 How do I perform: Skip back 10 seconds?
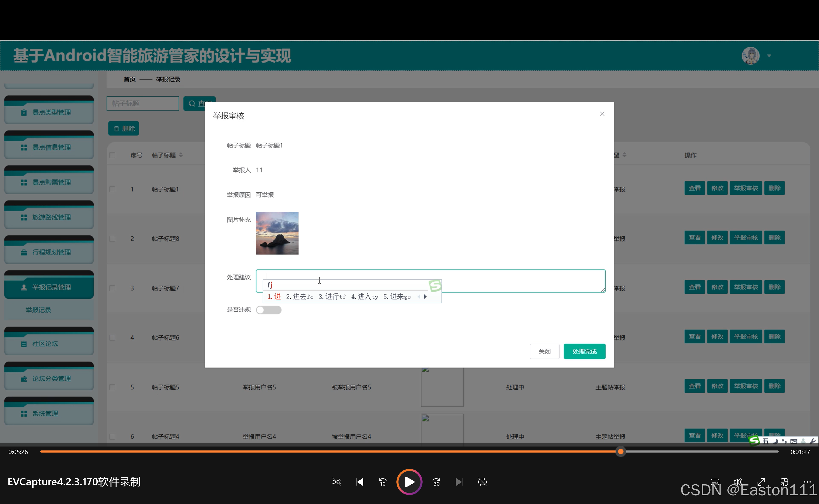[x=382, y=482]
